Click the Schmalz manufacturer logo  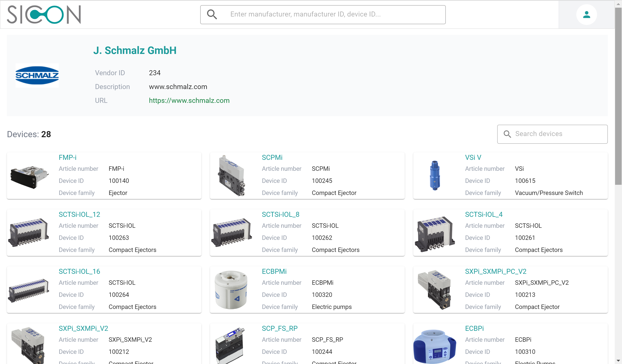pyautogui.click(x=37, y=76)
